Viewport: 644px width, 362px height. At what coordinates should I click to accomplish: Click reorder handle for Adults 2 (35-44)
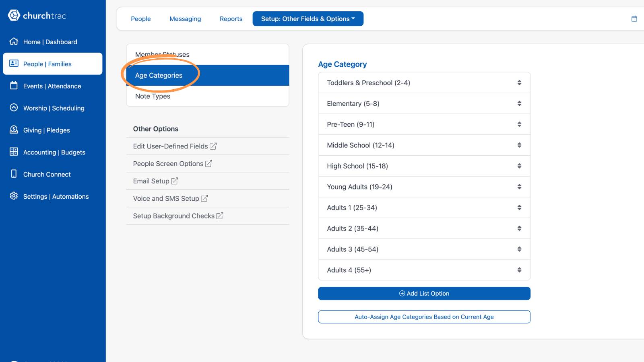pyautogui.click(x=519, y=228)
